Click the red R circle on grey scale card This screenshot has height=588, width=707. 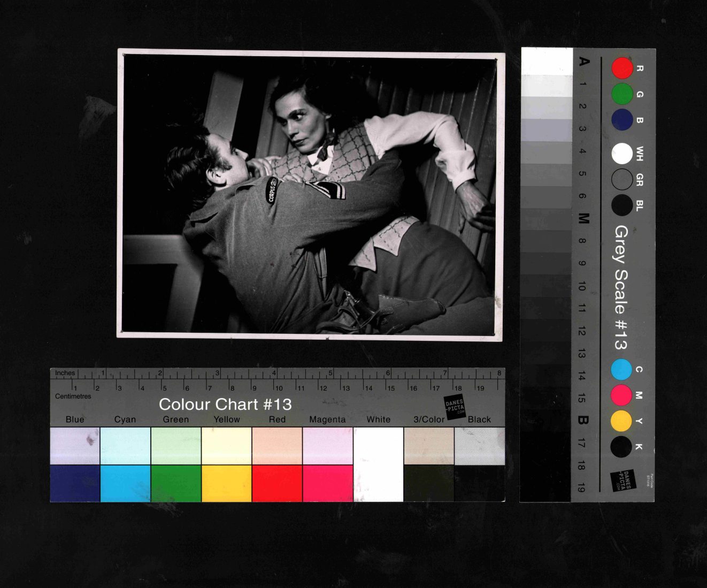click(x=622, y=68)
